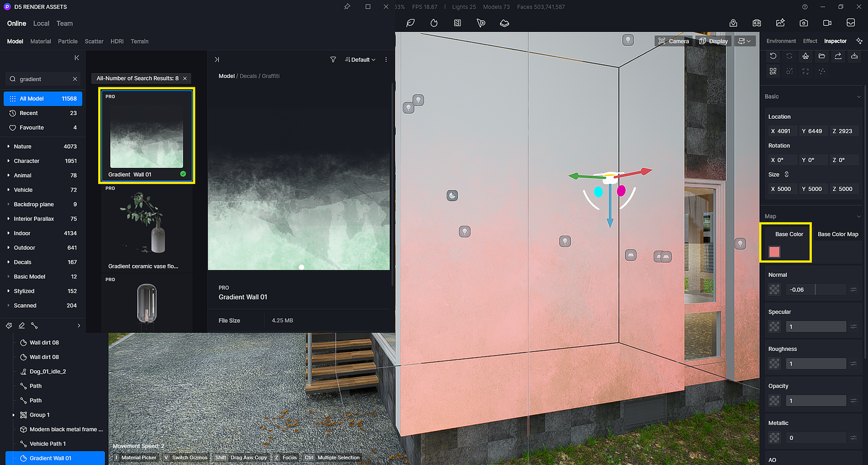This screenshot has height=465, width=868.
Task: Open the Default sort order dropdown
Action: coord(360,59)
